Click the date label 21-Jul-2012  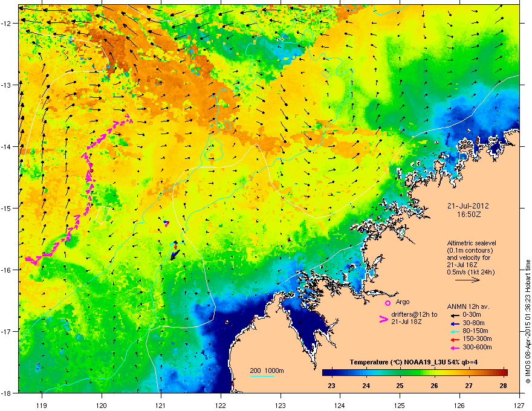468,206
